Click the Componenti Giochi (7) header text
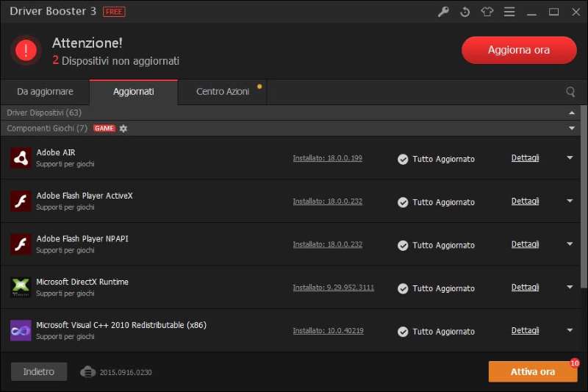 [47, 128]
